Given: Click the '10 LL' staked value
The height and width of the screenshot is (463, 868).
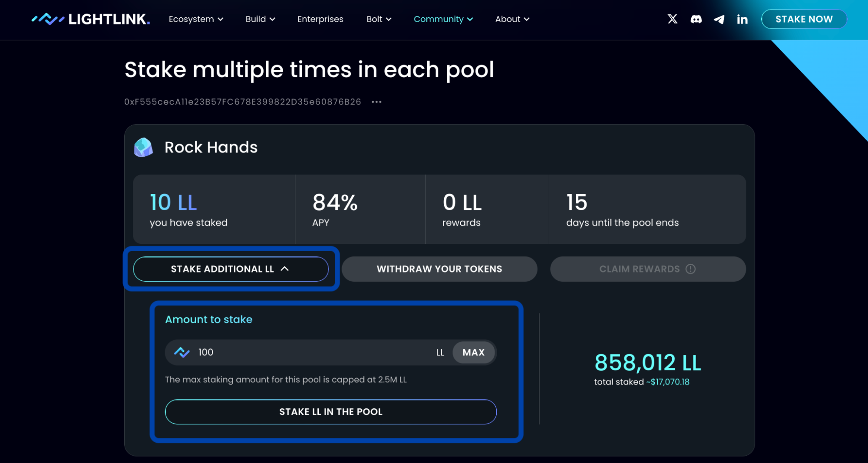Looking at the screenshot, I should [173, 203].
